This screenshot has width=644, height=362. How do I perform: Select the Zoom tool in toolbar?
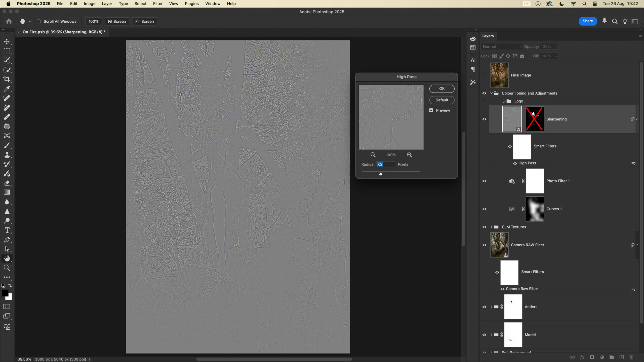click(7, 268)
